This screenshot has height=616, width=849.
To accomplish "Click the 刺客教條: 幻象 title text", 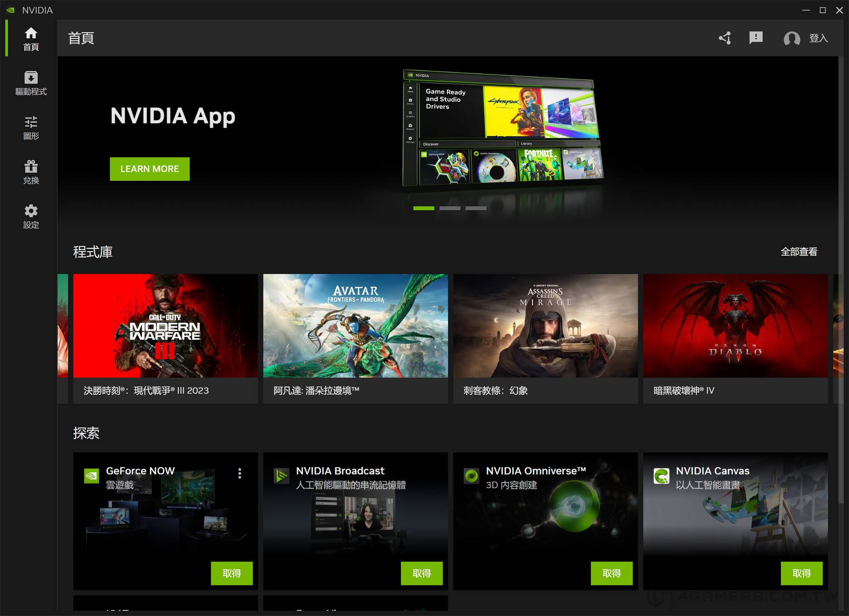I will pos(496,390).
